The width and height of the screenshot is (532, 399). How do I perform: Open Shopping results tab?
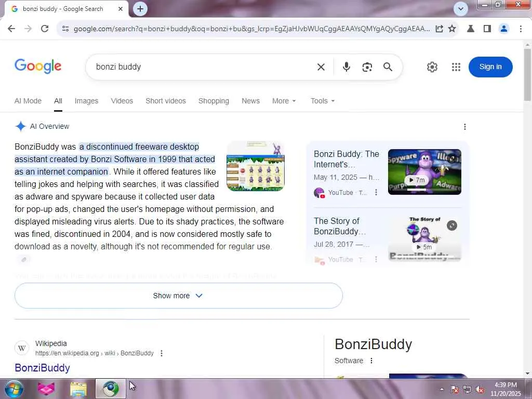(x=214, y=101)
